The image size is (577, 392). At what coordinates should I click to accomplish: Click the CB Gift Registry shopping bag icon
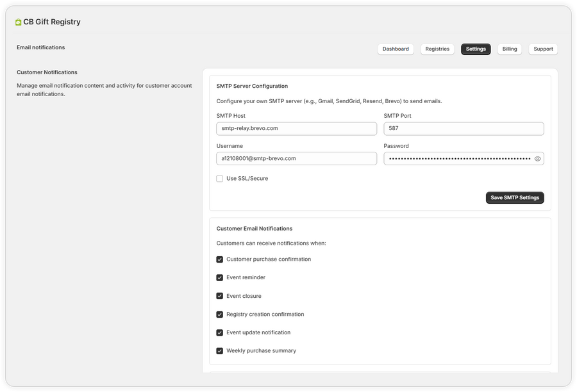tap(19, 22)
